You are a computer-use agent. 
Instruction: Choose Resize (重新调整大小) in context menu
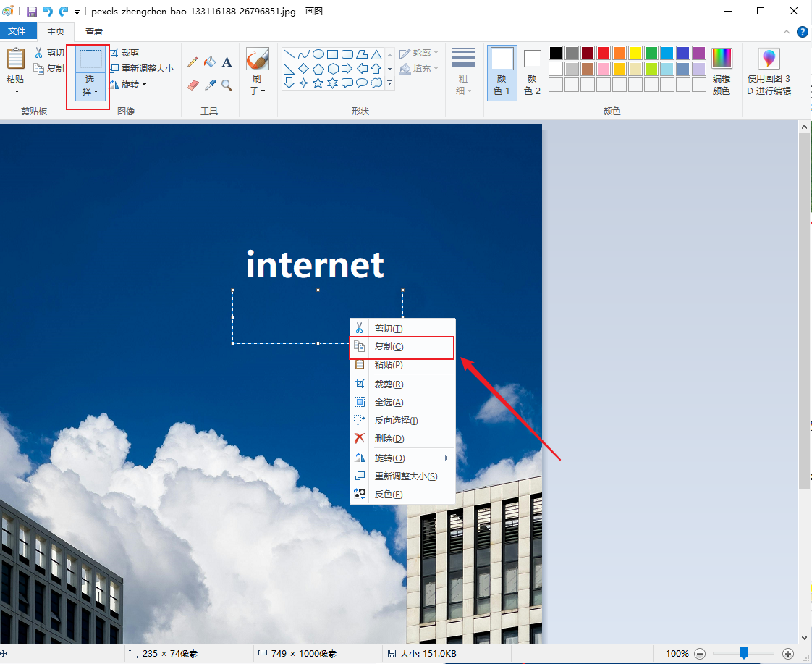tap(402, 476)
